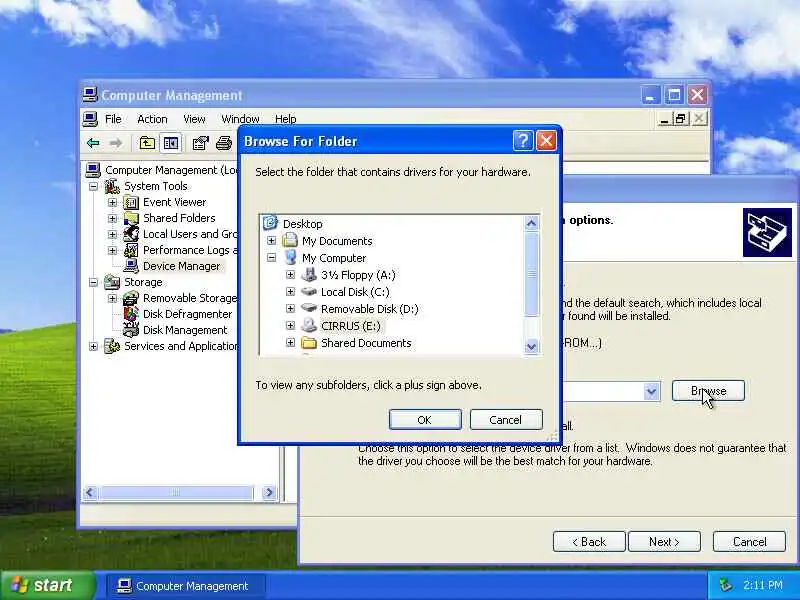The image size is (800, 600).
Task: Expand the Local Disk (C:) node
Action: coord(290,292)
